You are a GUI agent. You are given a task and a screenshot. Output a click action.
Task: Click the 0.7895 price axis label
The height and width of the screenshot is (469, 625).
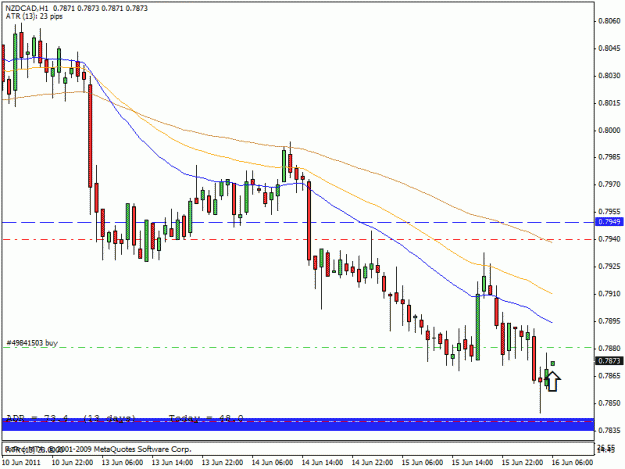[x=610, y=321]
